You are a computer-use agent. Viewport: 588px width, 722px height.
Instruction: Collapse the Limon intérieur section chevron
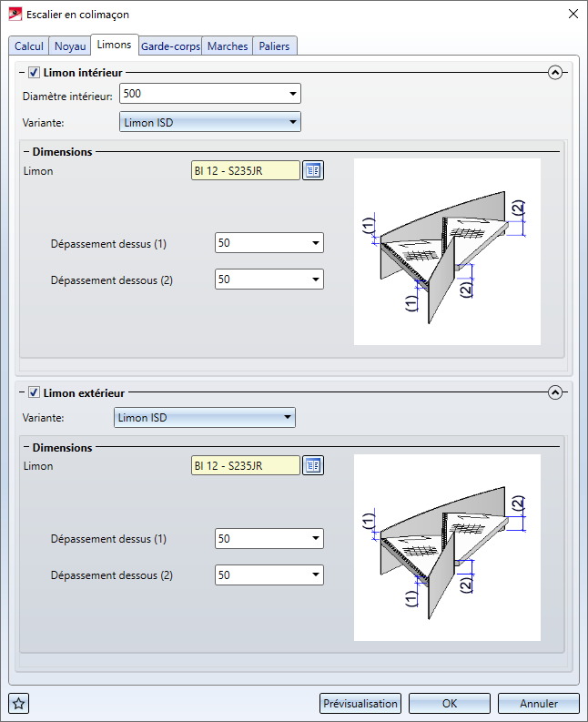click(555, 72)
